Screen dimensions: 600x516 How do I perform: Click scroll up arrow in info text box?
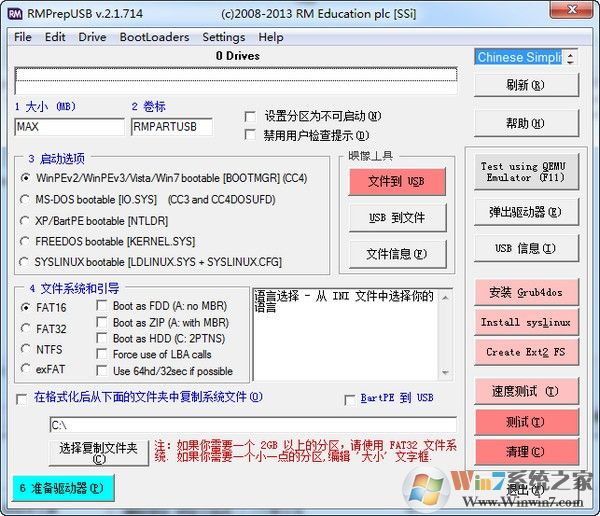coord(445,297)
